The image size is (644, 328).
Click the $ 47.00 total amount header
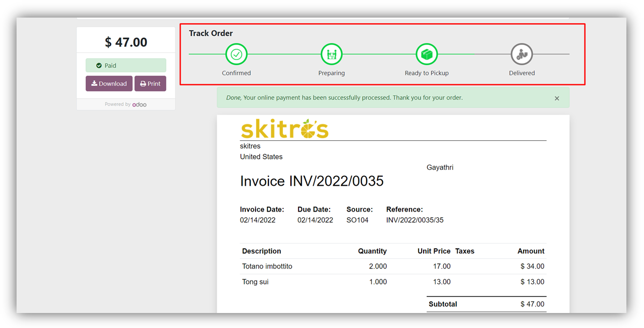(x=126, y=42)
